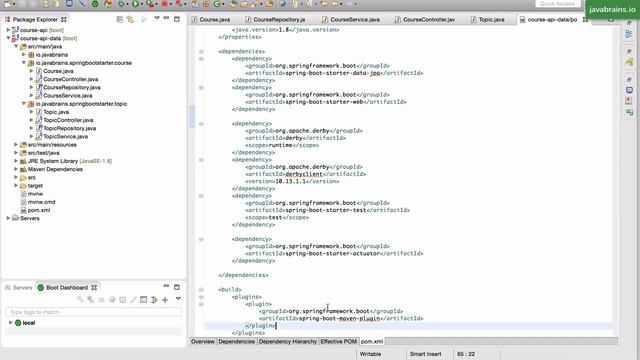Image resolution: width=640 pixels, height=360 pixels.
Task: Expand the io.javabrains package
Action: point(24,54)
